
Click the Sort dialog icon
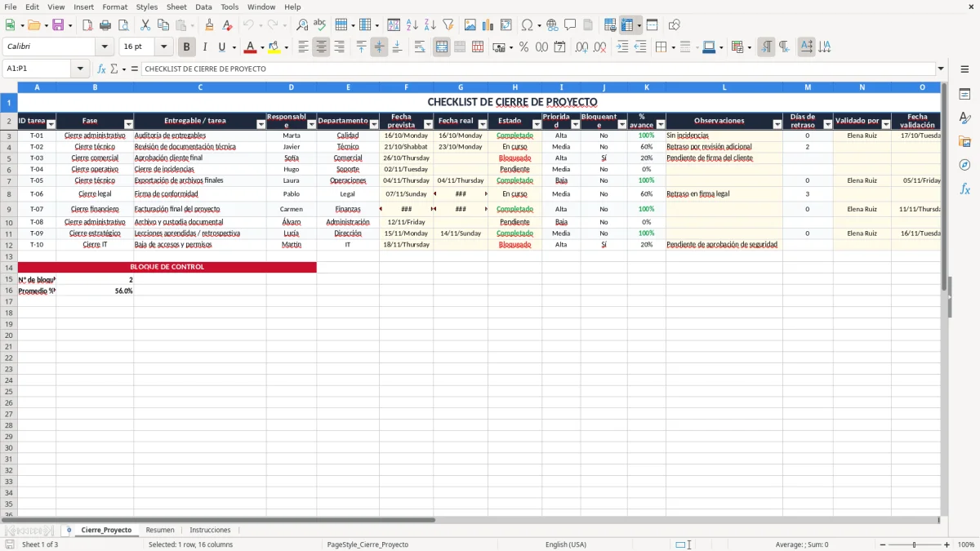394,25
